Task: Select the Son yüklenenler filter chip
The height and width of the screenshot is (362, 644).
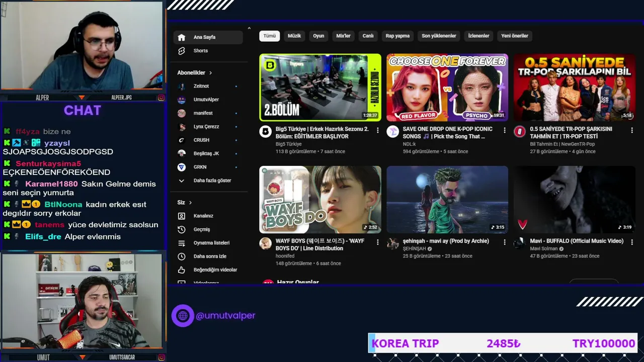Action: 439,36
